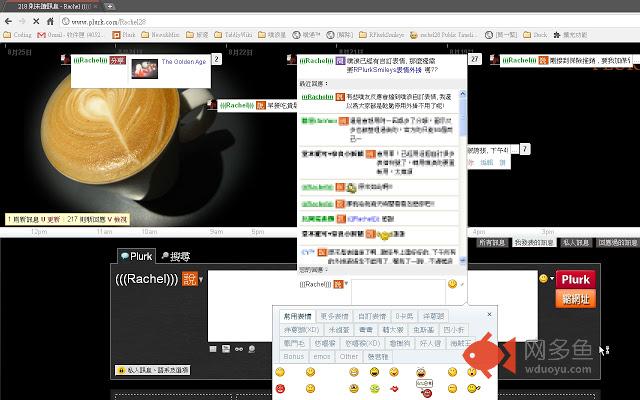Switch to the 搜尋 search tab
640x400 pixels.
(x=176, y=256)
